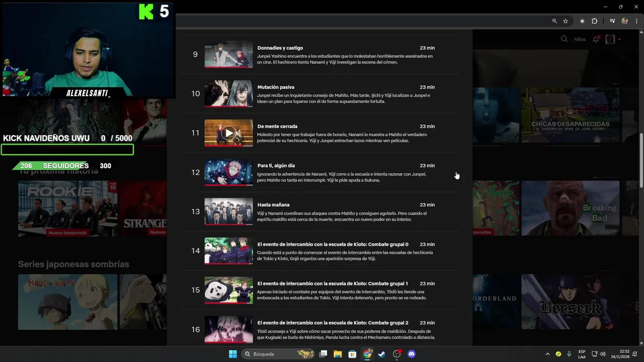644x362 pixels.
Task: Open episode 14 Combate grupal 0 thumbnail
Action: 228,251
